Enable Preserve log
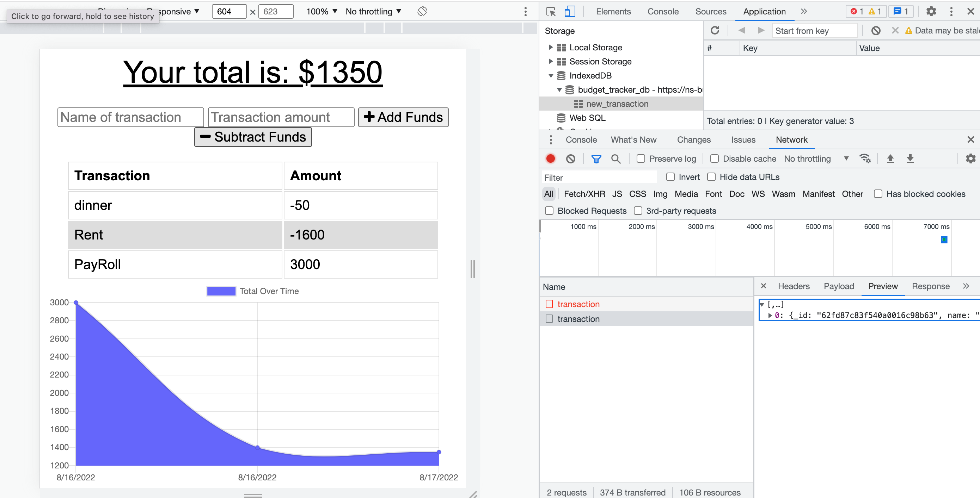This screenshot has height=498, width=980. click(x=641, y=158)
